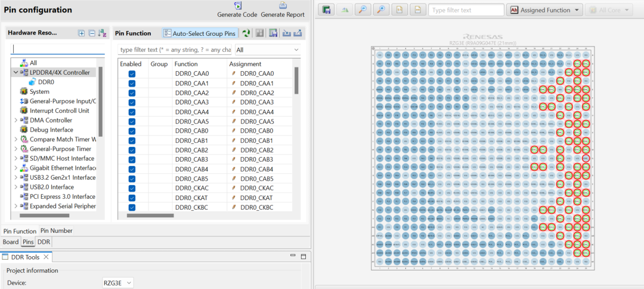Screen dimensions: 644x289
Task: Click the Interrupt Controll Unit icon
Action: pos(23,110)
